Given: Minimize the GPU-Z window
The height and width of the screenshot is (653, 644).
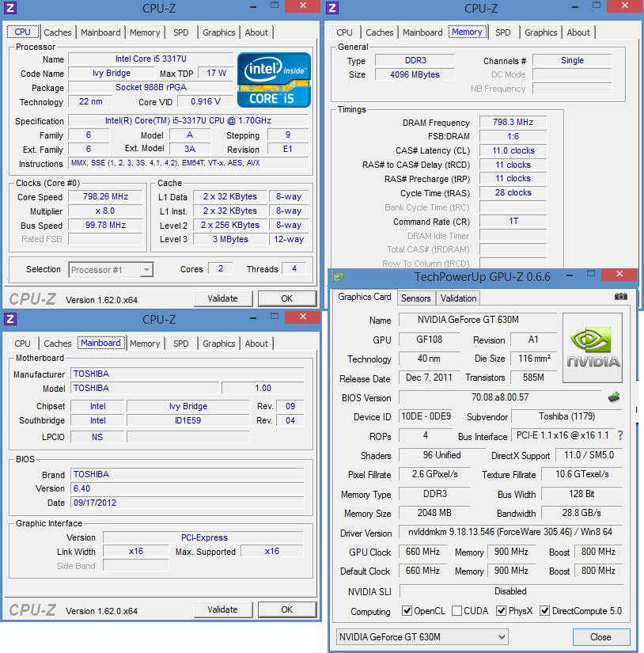Looking at the screenshot, I should click(570, 275).
